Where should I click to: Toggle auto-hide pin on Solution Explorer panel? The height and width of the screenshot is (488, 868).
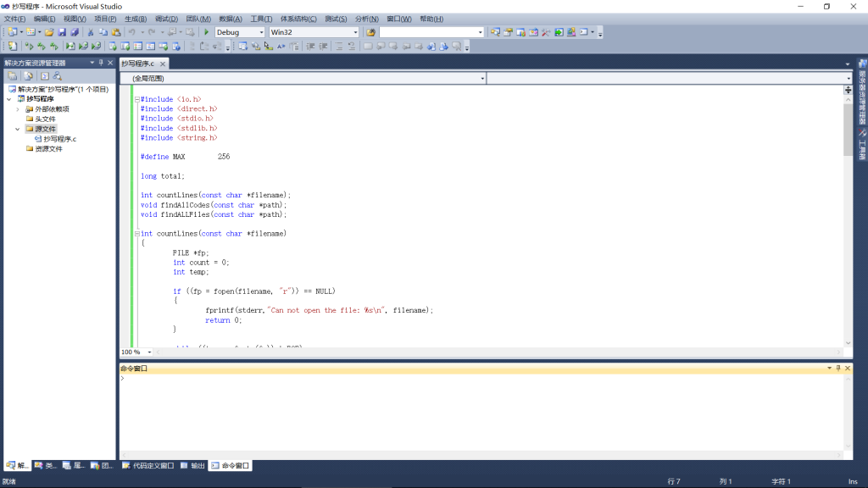coord(101,63)
